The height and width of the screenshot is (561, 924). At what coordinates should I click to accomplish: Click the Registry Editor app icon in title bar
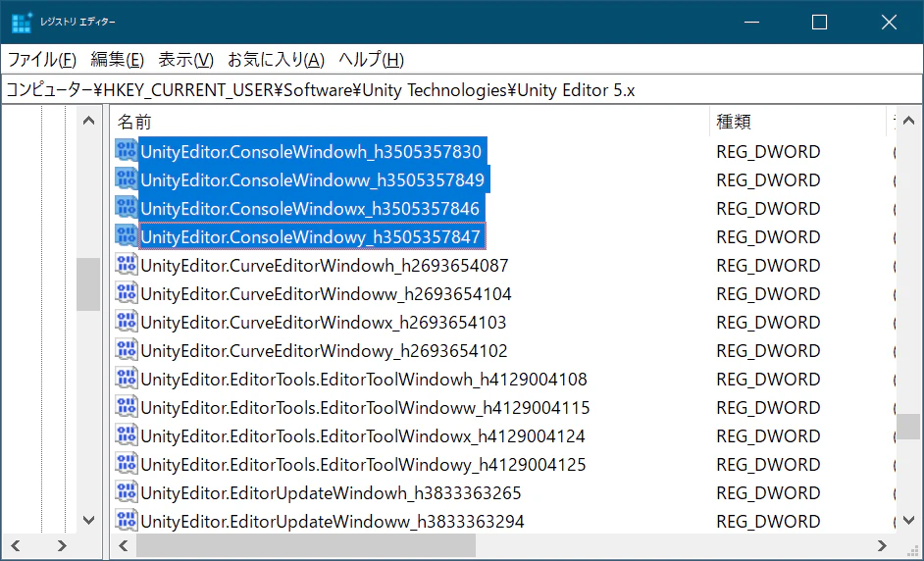coord(22,23)
